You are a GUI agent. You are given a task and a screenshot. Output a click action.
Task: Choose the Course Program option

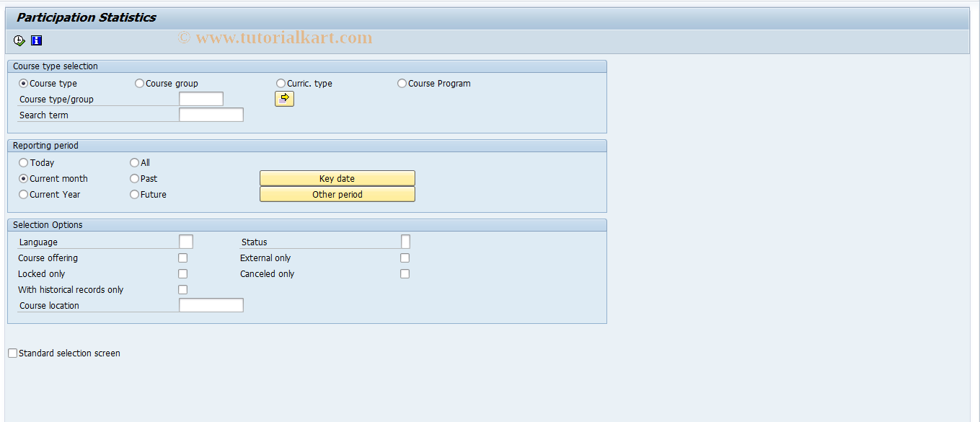point(402,84)
